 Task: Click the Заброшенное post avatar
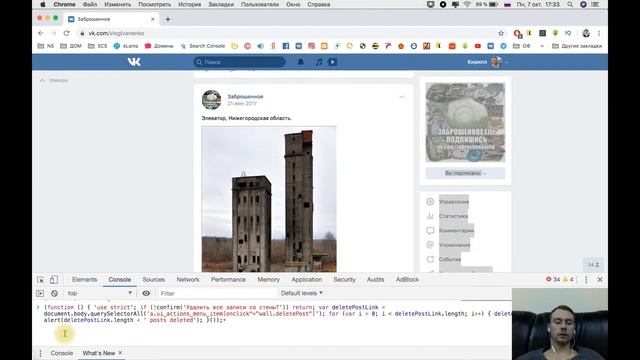click(x=211, y=100)
